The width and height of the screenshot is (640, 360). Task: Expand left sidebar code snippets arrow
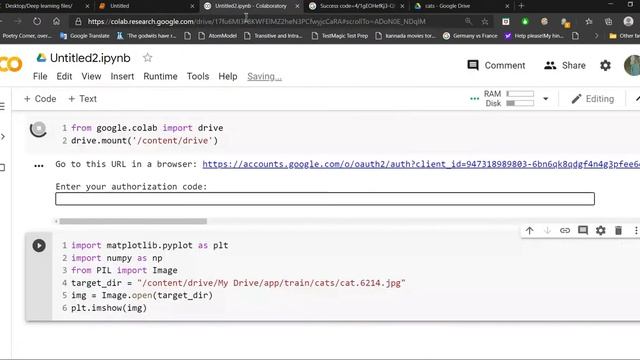pos(3,136)
